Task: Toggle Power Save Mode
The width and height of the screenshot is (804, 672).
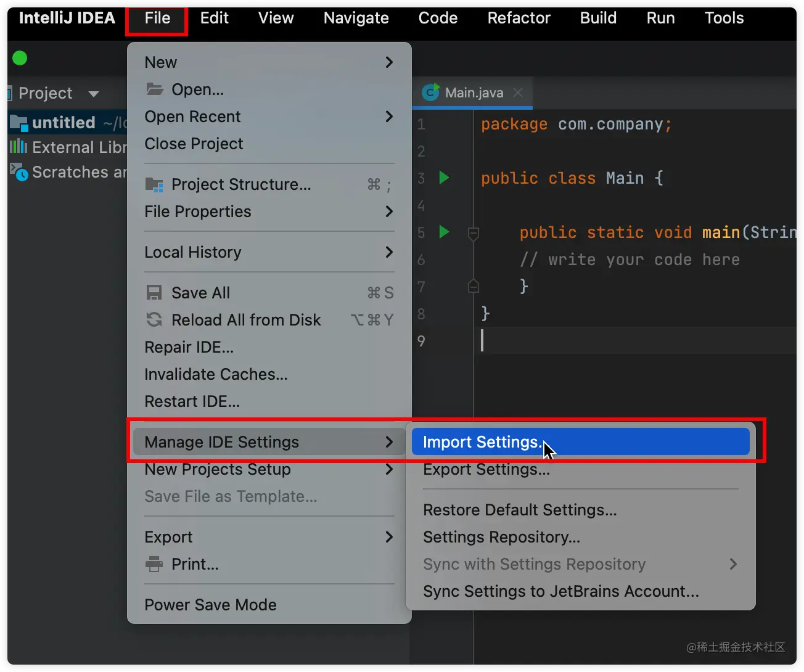Action: click(x=210, y=605)
